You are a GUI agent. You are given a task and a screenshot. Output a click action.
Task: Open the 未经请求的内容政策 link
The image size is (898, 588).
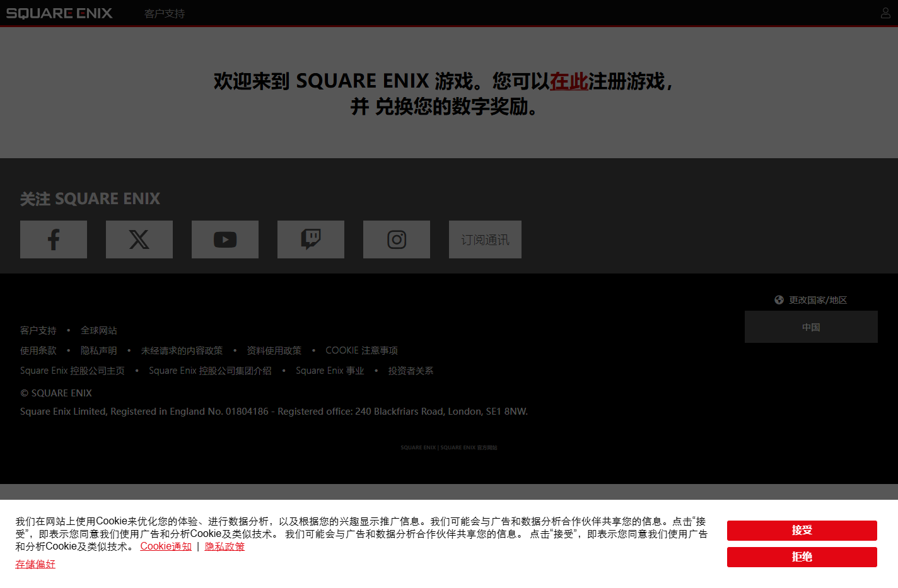coord(182,350)
